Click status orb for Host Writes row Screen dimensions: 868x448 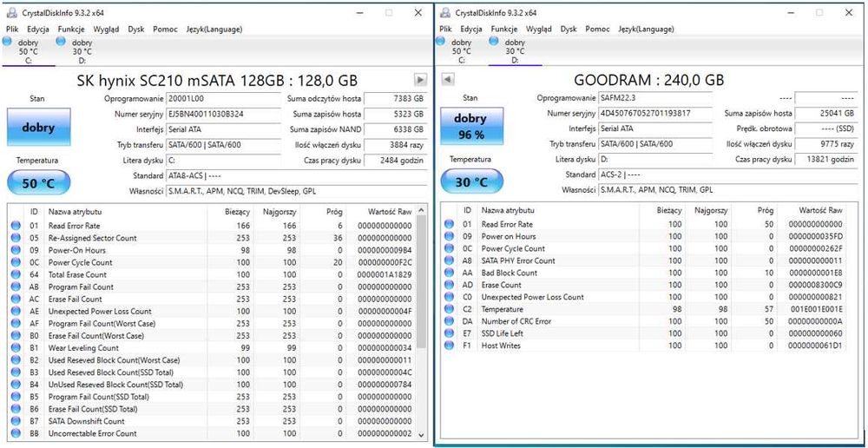coord(449,346)
